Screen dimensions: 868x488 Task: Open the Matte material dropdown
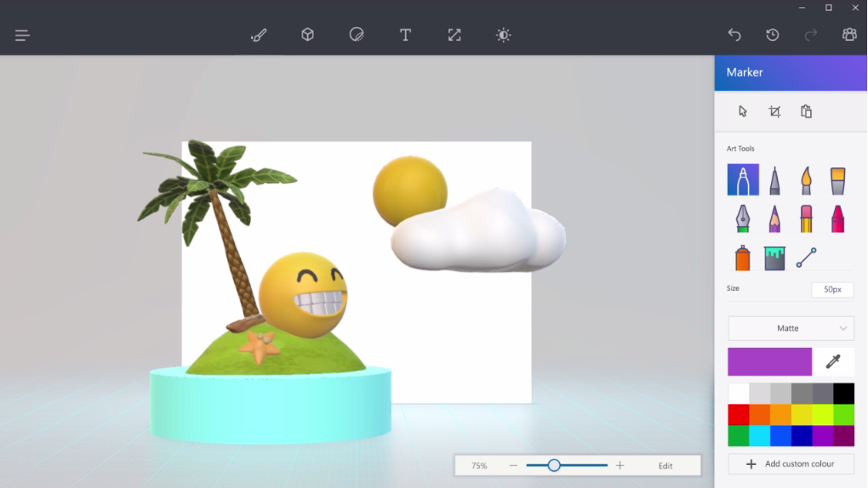point(791,328)
